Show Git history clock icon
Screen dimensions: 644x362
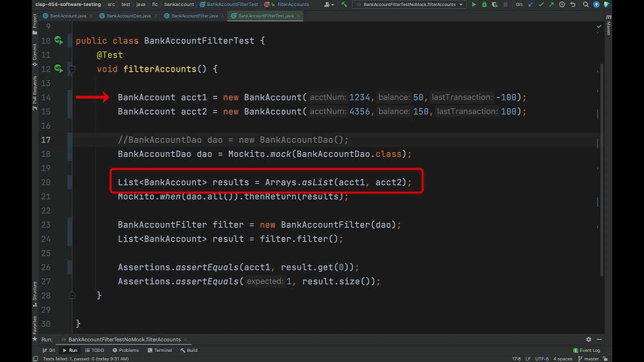(x=562, y=5)
